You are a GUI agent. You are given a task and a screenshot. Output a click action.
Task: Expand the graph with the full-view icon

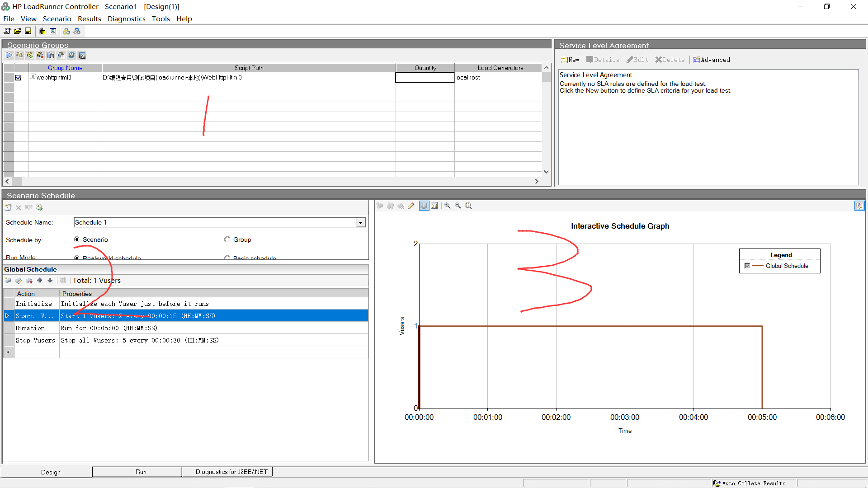click(434, 206)
